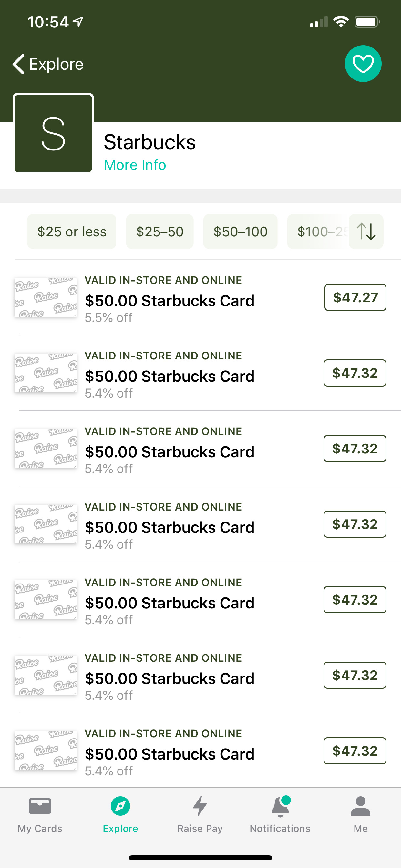401x868 pixels.
Task: Filter by $25–50 range
Action: click(x=160, y=232)
